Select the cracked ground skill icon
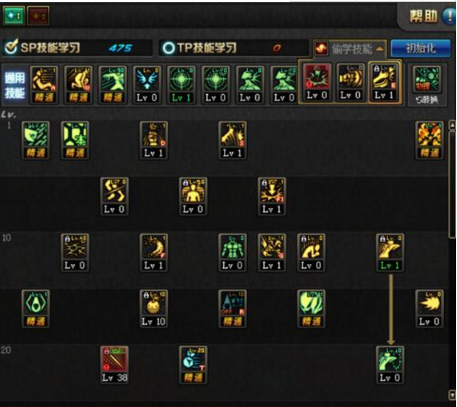This screenshot has height=407, width=457. point(75,252)
